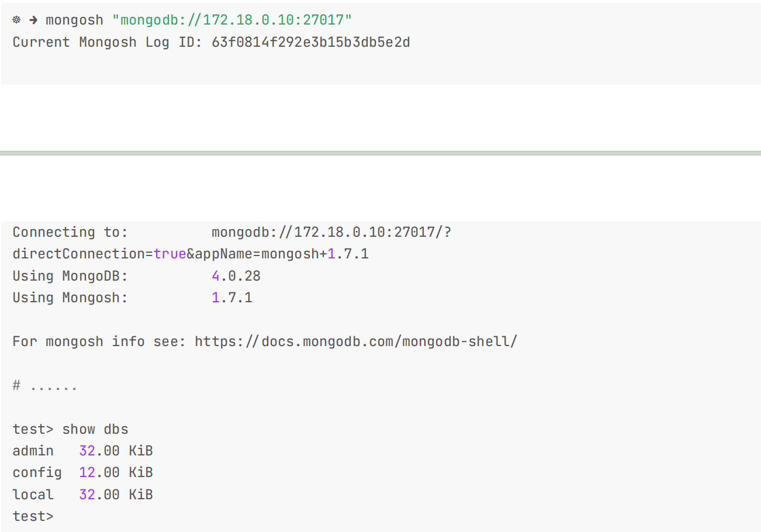
Task: Click the "# ......" comment line
Action: click(45, 386)
